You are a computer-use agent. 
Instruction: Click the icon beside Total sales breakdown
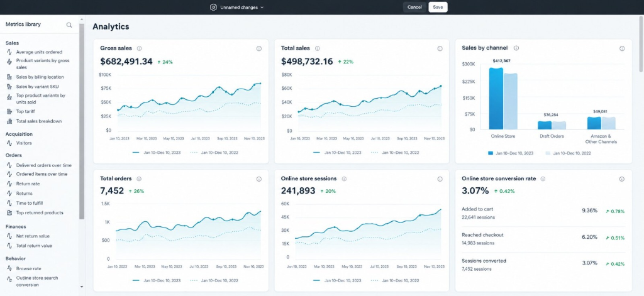[x=9, y=121]
